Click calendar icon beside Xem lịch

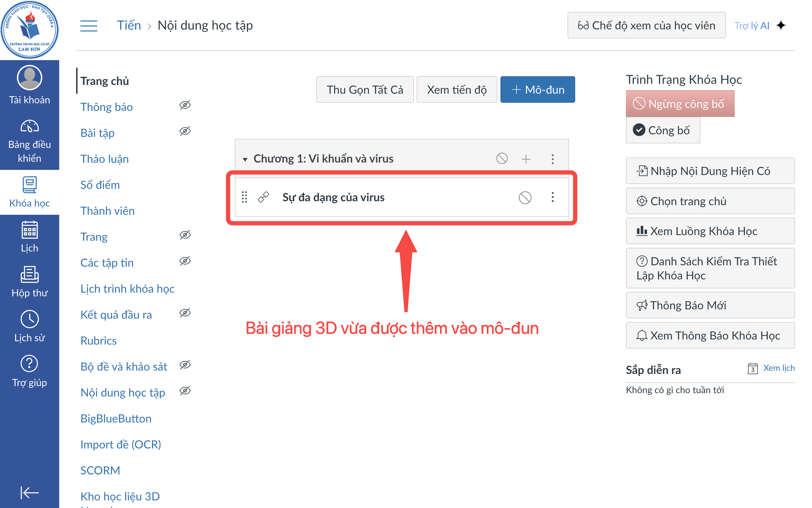click(x=753, y=369)
